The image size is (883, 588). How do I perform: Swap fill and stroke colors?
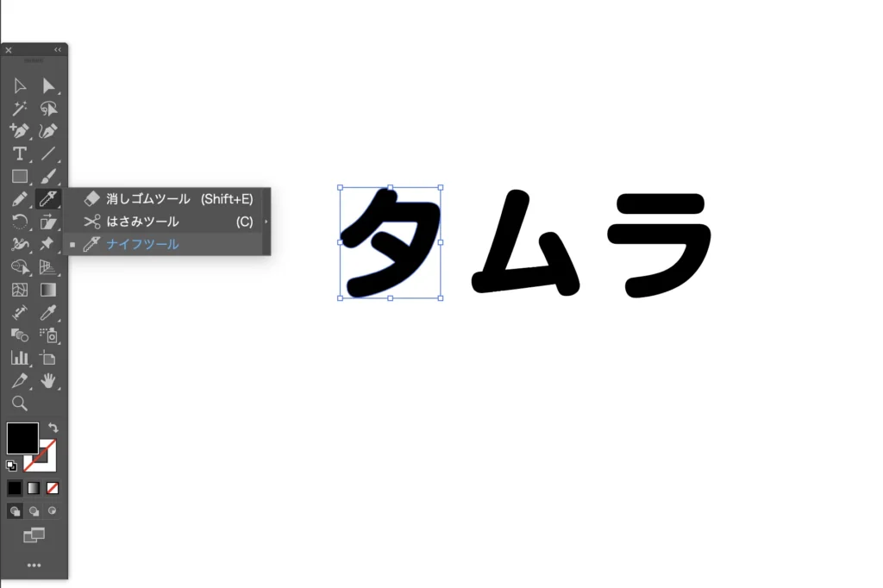click(x=53, y=428)
